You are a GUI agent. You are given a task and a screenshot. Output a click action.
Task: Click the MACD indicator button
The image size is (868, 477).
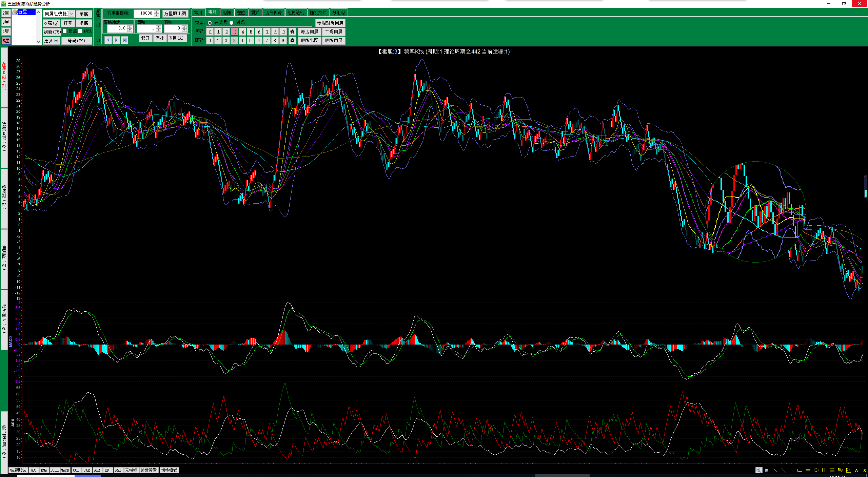(x=65, y=470)
